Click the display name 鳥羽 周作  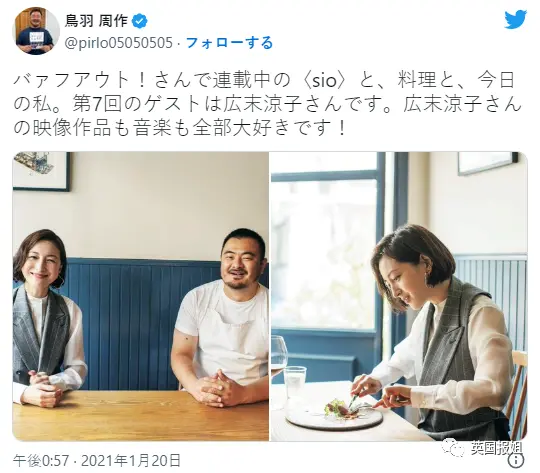point(96,21)
